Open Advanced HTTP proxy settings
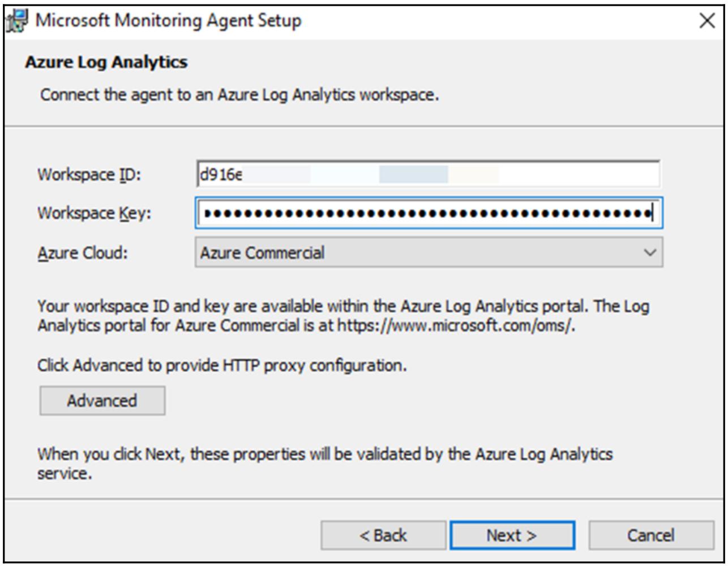 click(x=102, y=401)
